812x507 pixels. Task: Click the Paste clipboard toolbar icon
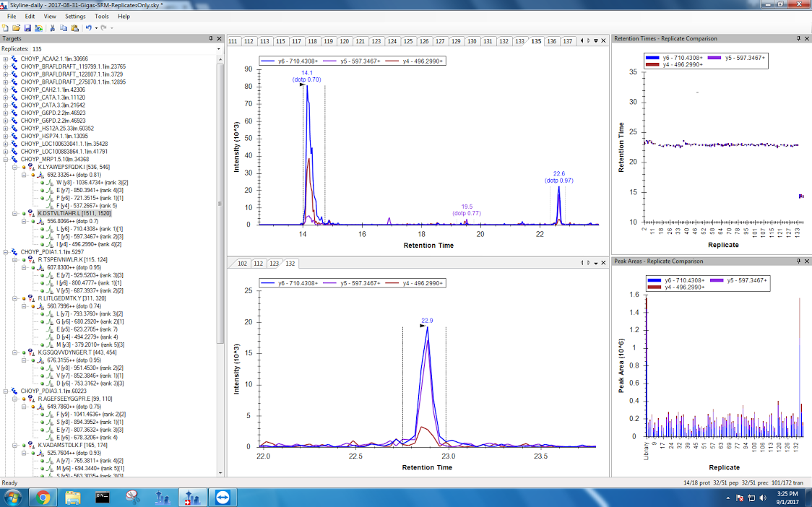point(74,28)
